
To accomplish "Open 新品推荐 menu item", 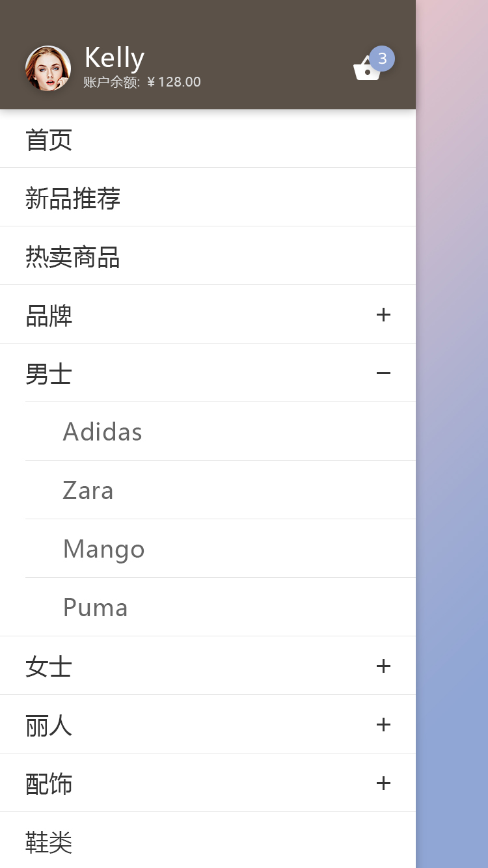I will tap(208, 197).
